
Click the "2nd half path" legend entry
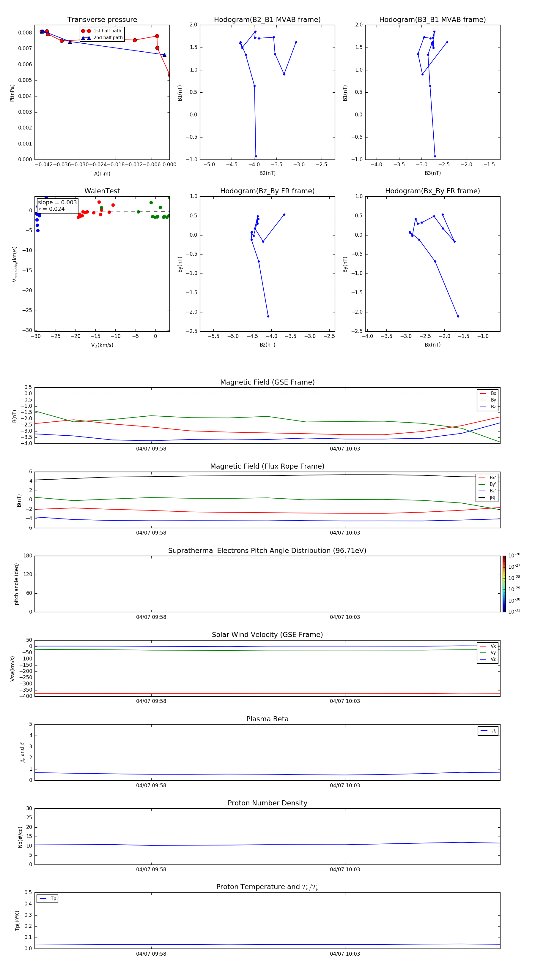[x=102, y=38]
